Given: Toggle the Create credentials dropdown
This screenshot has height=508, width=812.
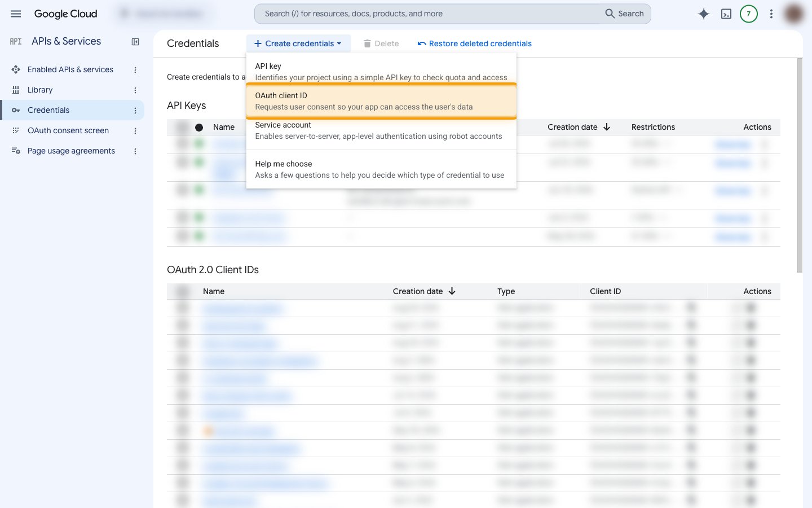Looking at the screenshot, I should (x=298, y=43).
